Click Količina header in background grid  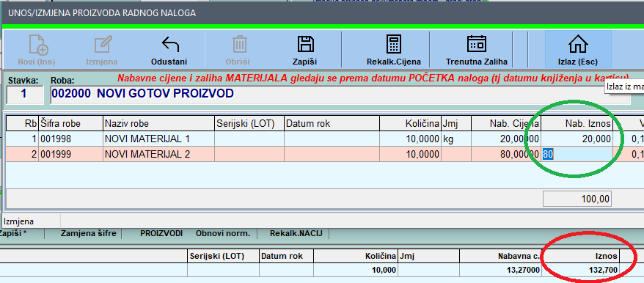[x=355, y=256]
